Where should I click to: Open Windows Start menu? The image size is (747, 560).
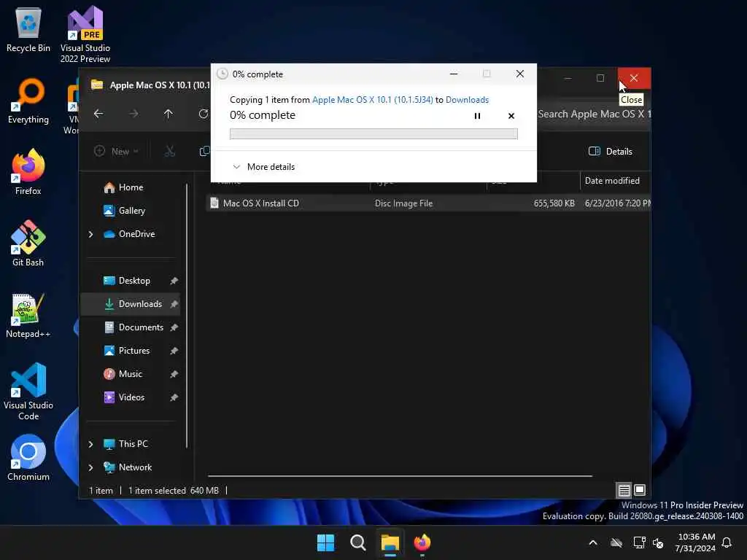326,542
